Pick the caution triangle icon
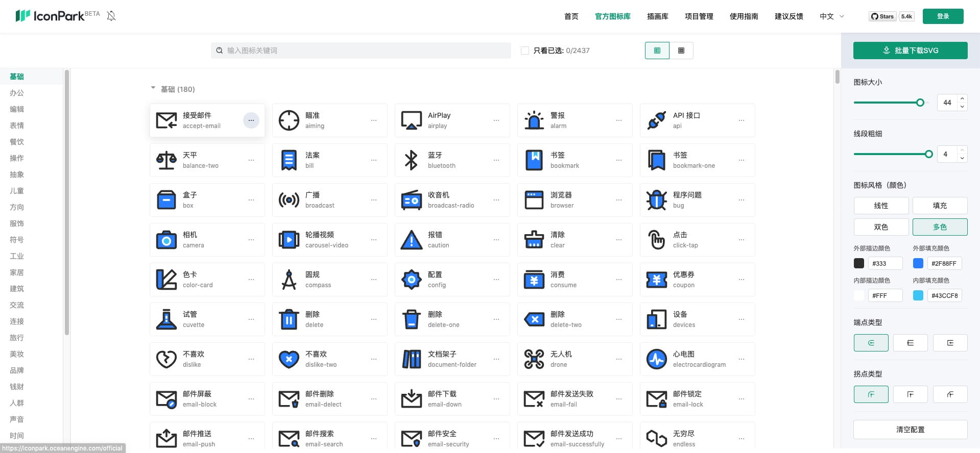This screenshot has height=453, width=980. click(412, 240)
